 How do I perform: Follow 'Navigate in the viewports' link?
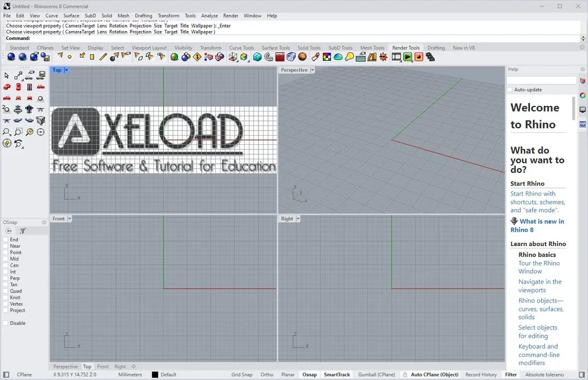point(540,286)
